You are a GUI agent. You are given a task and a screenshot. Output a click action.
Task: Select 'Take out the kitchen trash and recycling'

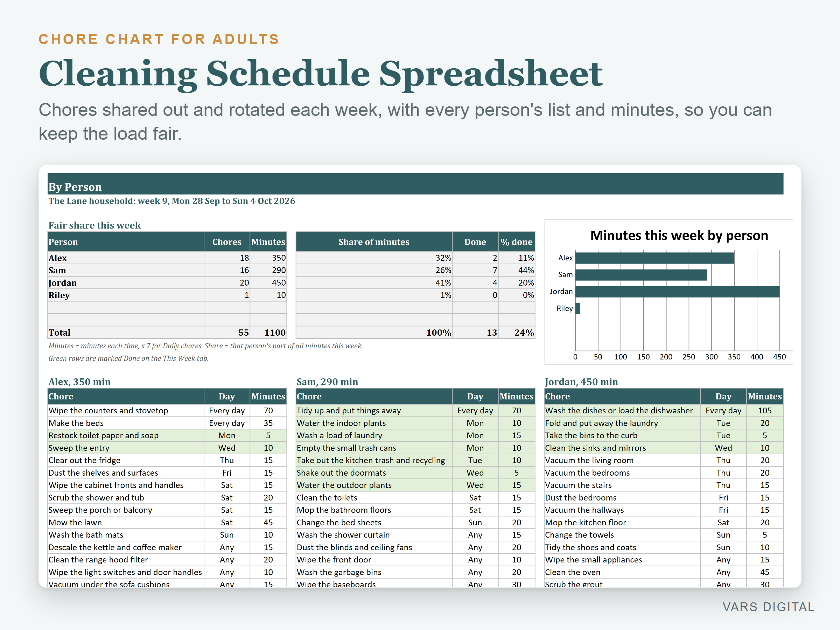coord(374,460)
